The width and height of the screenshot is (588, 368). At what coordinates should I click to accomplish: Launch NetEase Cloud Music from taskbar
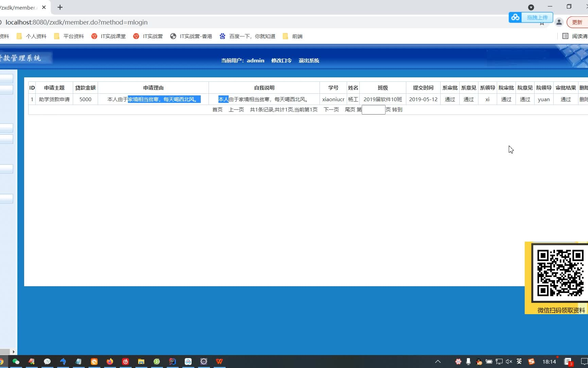(x=125, y=362)
